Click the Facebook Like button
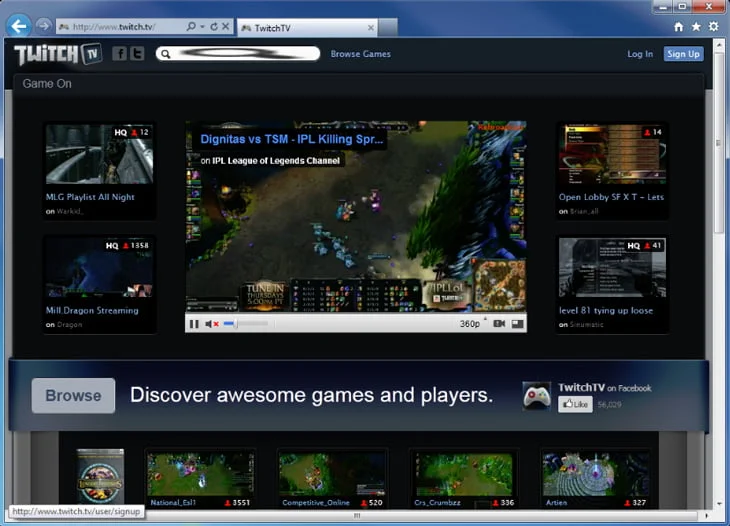 click(575, 404)
